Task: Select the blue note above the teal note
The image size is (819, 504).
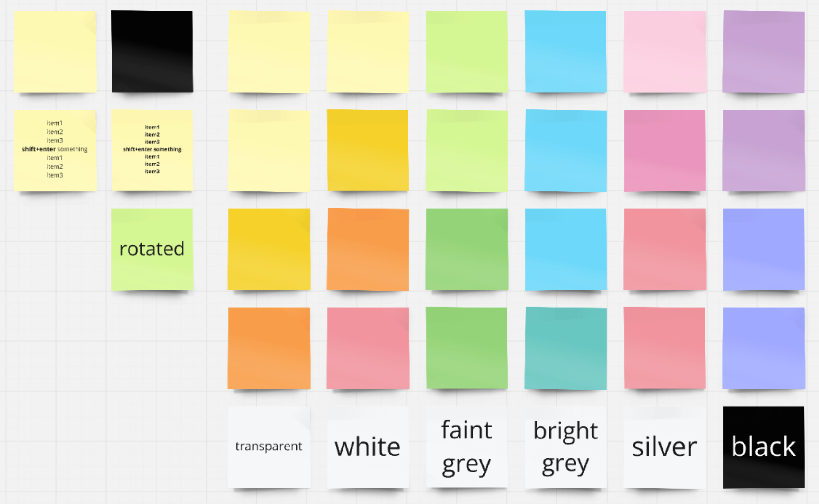Action: (x=565, y=249)
